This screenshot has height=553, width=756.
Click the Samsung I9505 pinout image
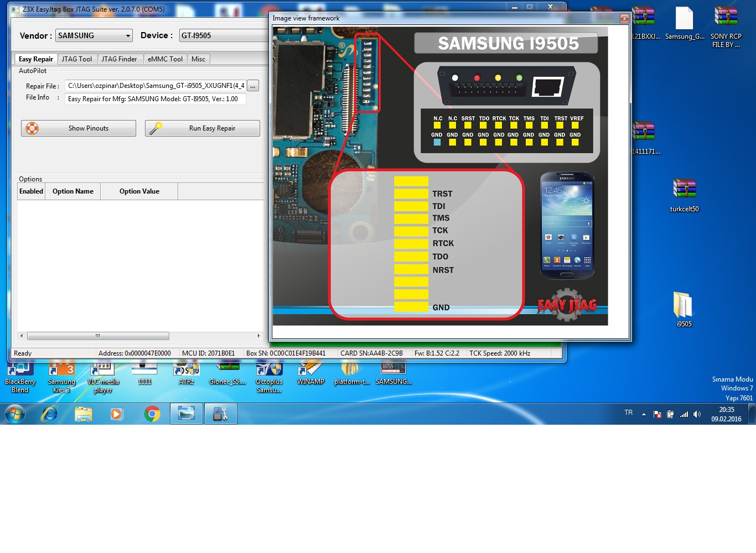(440, 176)
